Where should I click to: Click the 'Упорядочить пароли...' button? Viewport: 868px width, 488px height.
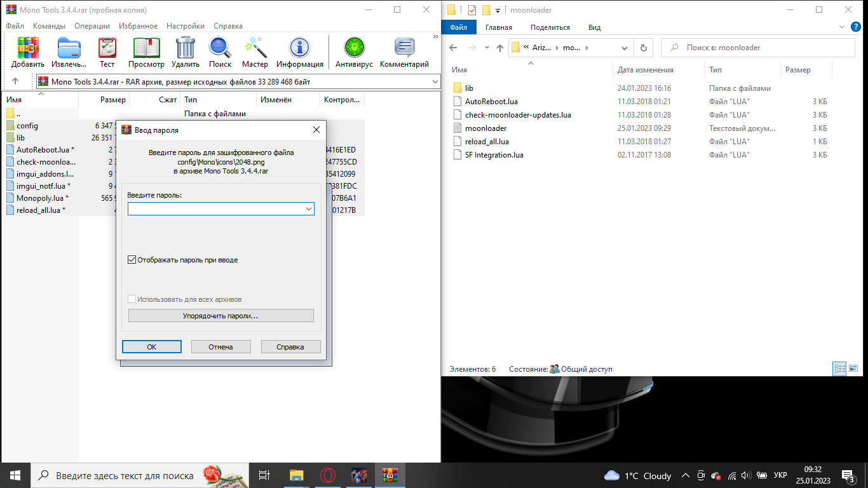tap(220, 316)
